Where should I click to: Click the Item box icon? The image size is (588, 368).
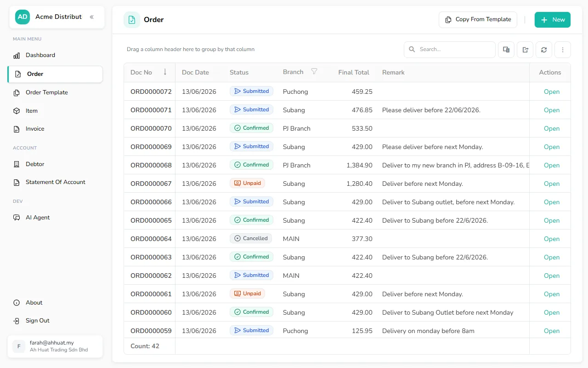pos(17,111)
